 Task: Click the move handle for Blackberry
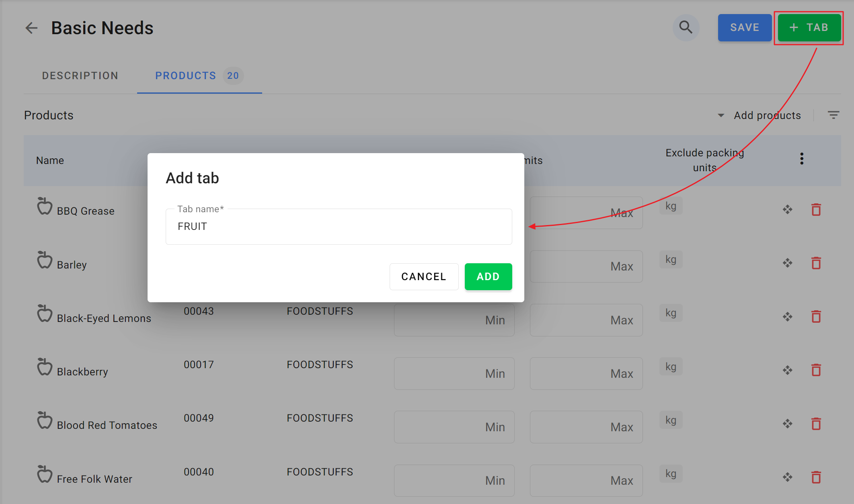tap(787, 370)
